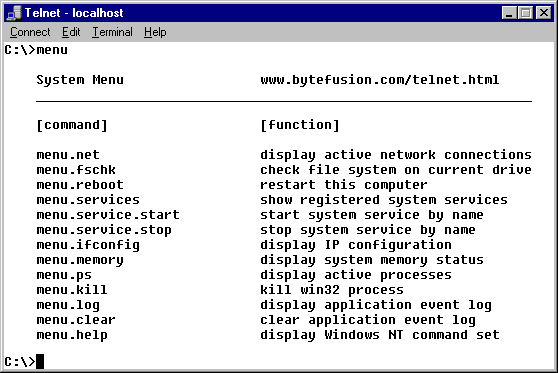Click 'kill win32 process' text

click(x=332, y=290)
